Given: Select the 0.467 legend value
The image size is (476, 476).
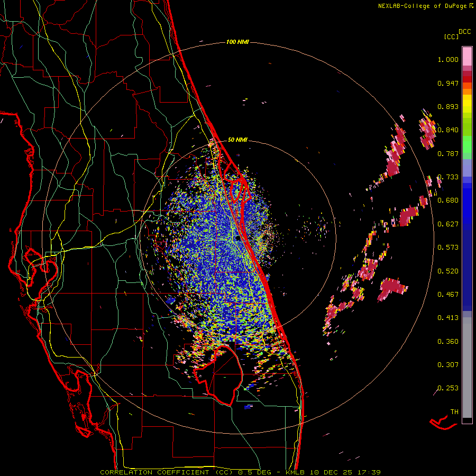Looking at the screenshot, I should click(448, 295).
